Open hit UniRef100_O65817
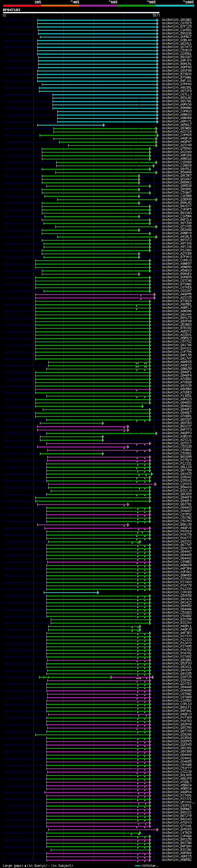Image resolution: width=197 pixels, height=868 pixels. point(177,125)
